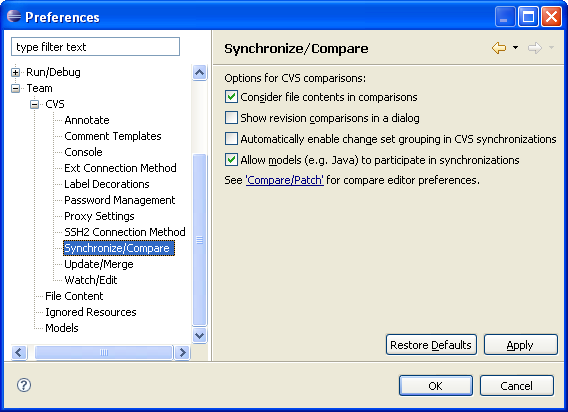Screen dimensions: 568x412
Task: Select Label Decorations preference page
Action: point(106,184)
